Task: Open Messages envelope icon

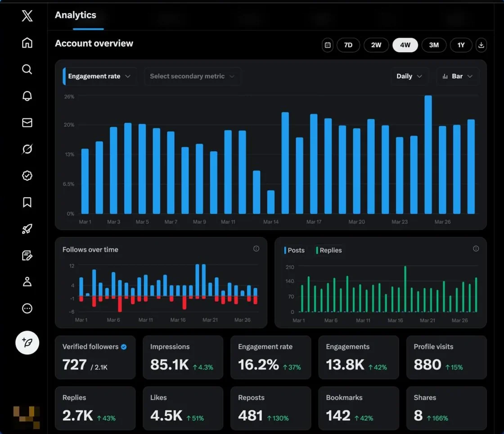Action: (27, 122)
